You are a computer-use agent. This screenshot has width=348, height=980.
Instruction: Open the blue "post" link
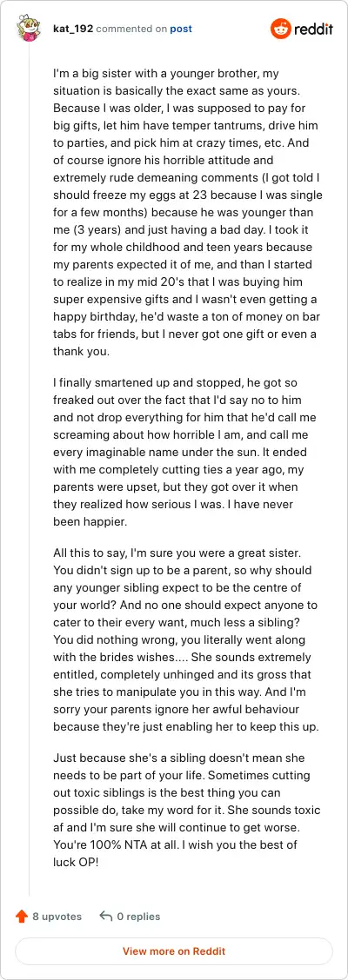(181, 29)
